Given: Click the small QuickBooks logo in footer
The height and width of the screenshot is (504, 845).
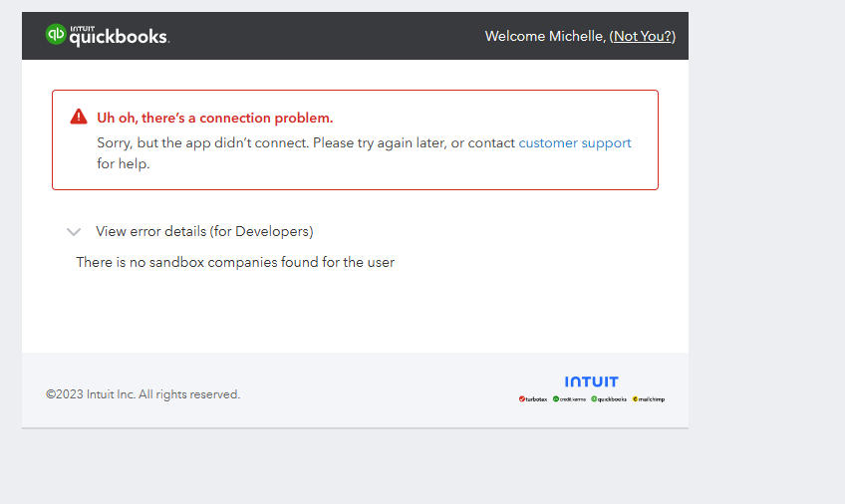Looking at the screenshot, I should coord(609,399).
